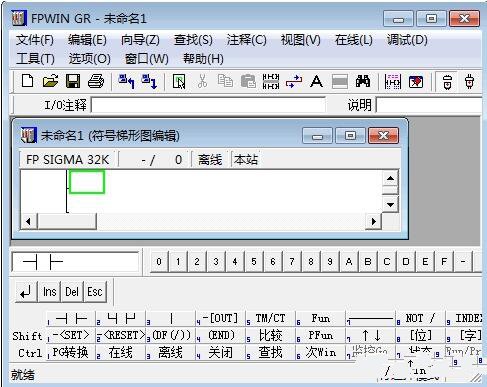
Task: Click the upload from PLC icon
Action: [126, 81]
